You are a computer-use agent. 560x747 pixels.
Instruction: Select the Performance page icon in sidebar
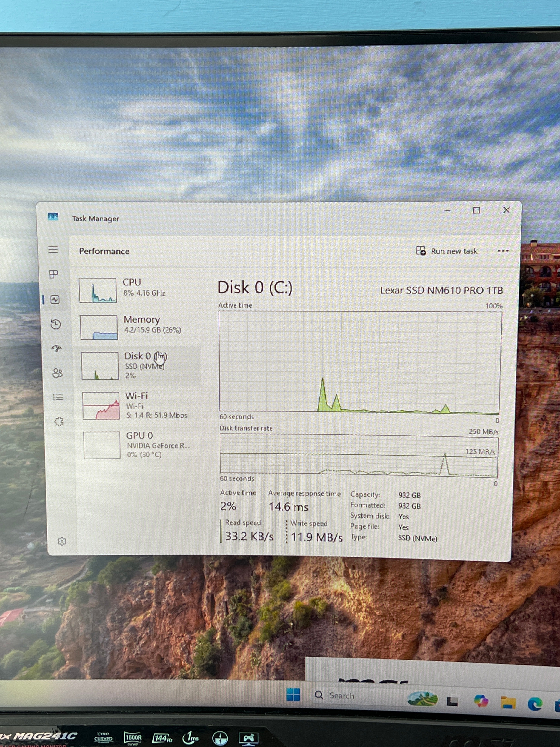pos(55,299)
